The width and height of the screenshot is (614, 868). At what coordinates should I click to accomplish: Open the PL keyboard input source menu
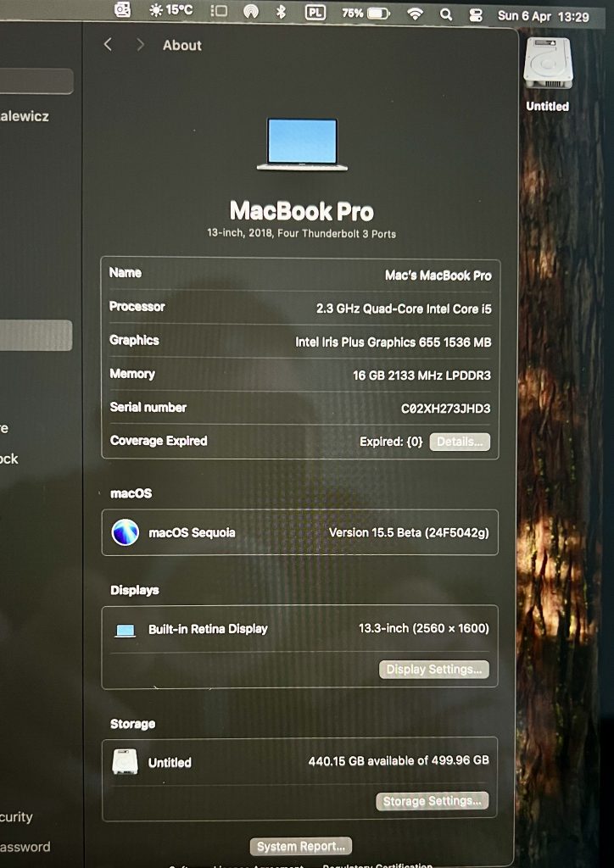[x=315, y=12]
